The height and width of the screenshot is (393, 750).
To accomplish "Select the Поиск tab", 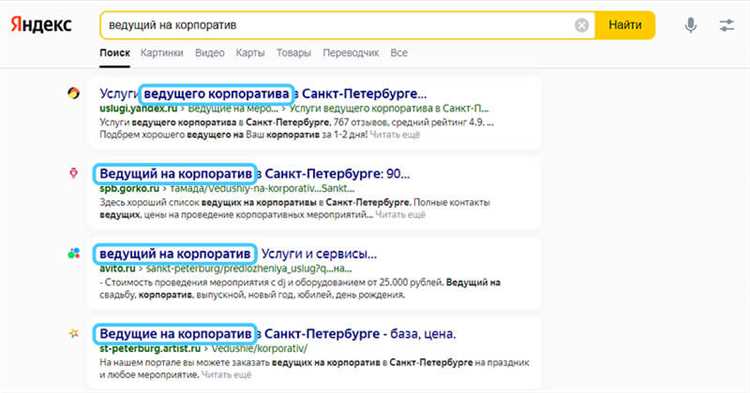I will pyautogui.click(x=115, y=53).
